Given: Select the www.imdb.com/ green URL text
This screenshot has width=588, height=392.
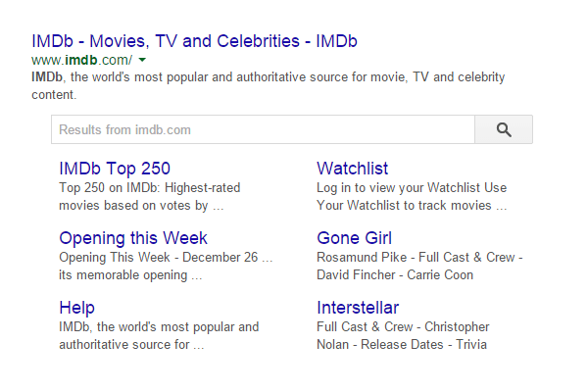Looking at the screenshot, I should (81, 60).
